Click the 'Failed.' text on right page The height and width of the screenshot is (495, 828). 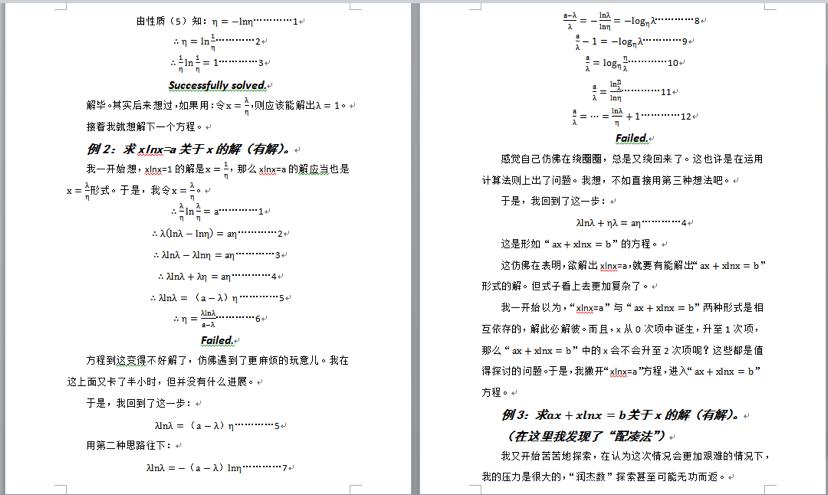point(631,138)
